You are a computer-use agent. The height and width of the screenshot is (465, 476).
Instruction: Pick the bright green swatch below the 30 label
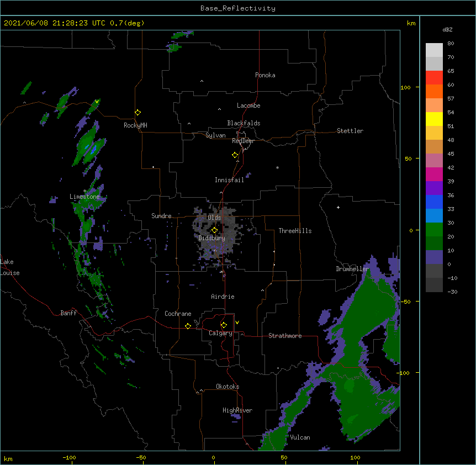(434, 230)
